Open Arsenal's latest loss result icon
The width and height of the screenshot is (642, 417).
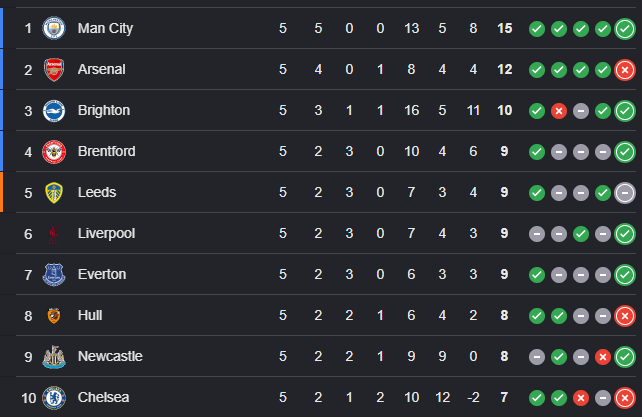[x=625, y=70]
